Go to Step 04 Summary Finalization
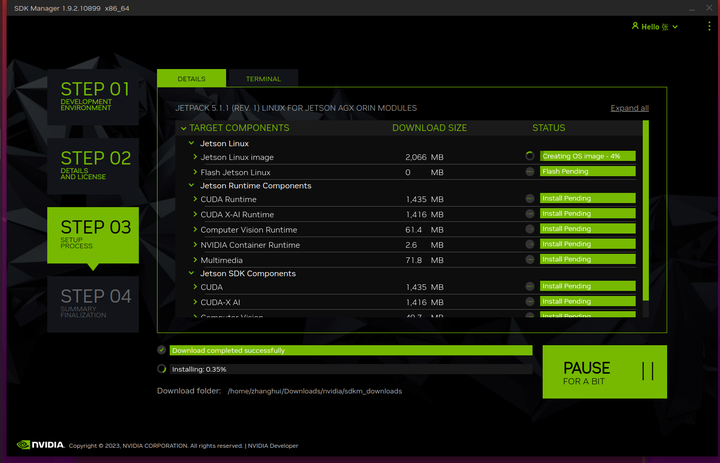The image size is (720, 463). click(x=93, y=304)
